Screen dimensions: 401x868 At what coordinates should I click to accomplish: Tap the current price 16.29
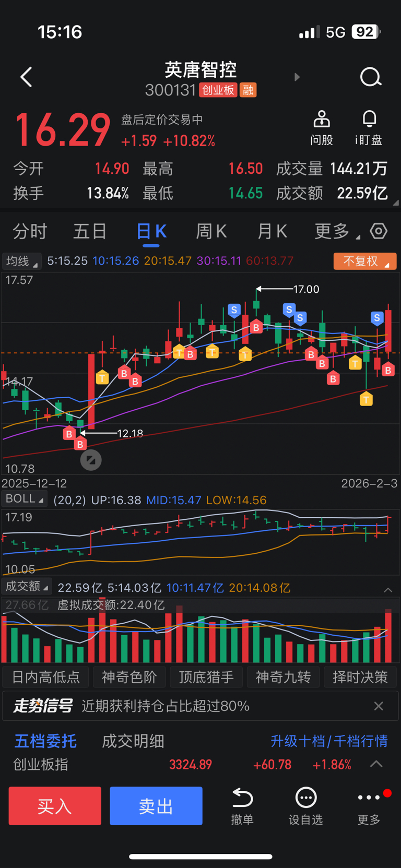pos(63,130)
